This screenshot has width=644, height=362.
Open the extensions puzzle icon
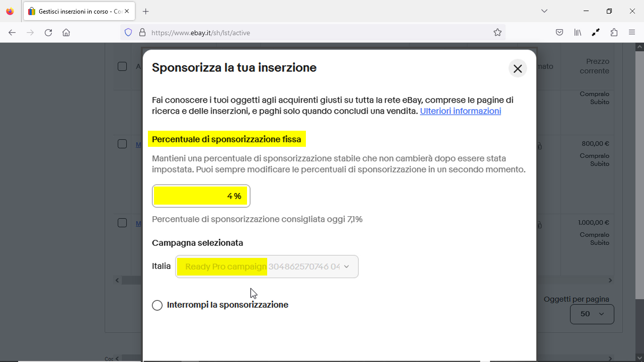tap(614, 33)
